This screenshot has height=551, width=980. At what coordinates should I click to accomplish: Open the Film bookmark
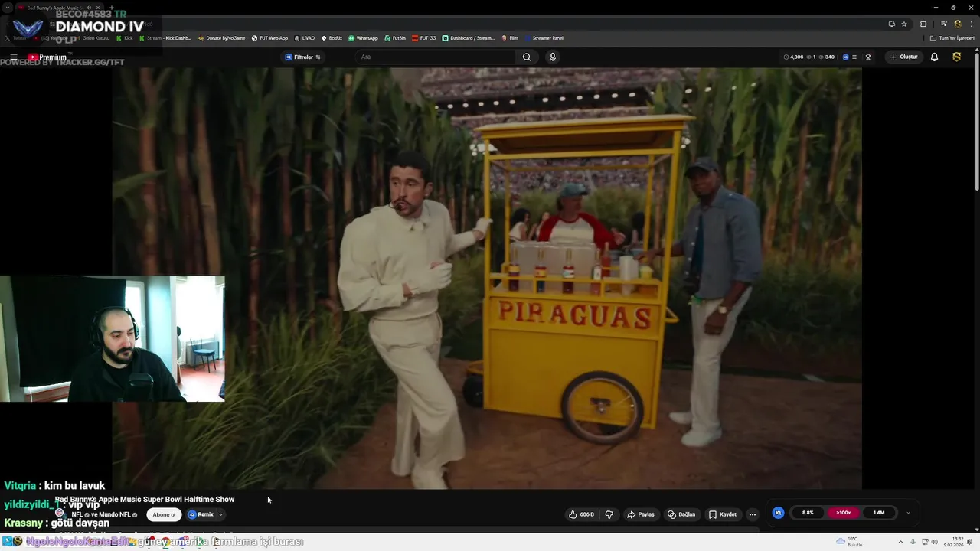pyautogui.click(x=510, y=38)
